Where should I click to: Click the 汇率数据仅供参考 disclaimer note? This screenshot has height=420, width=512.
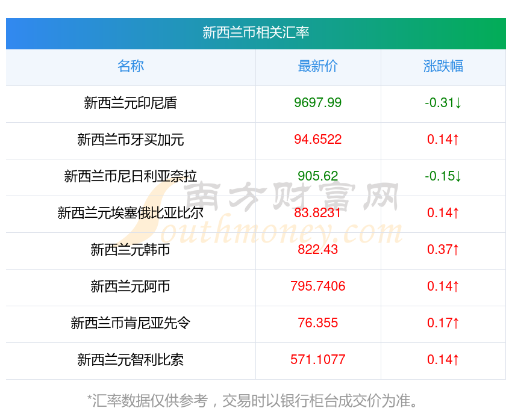point(252,401)
